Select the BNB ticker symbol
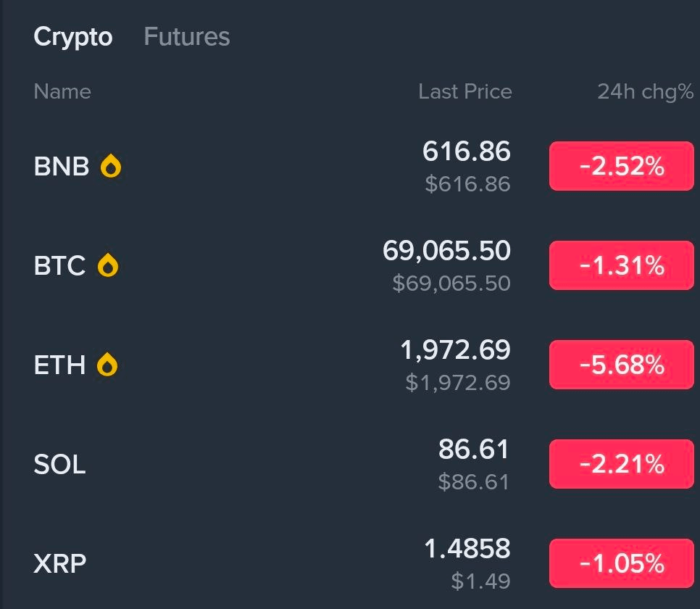Image resolution: width=700 pixels, height=609 pixels. pos(62,167)
